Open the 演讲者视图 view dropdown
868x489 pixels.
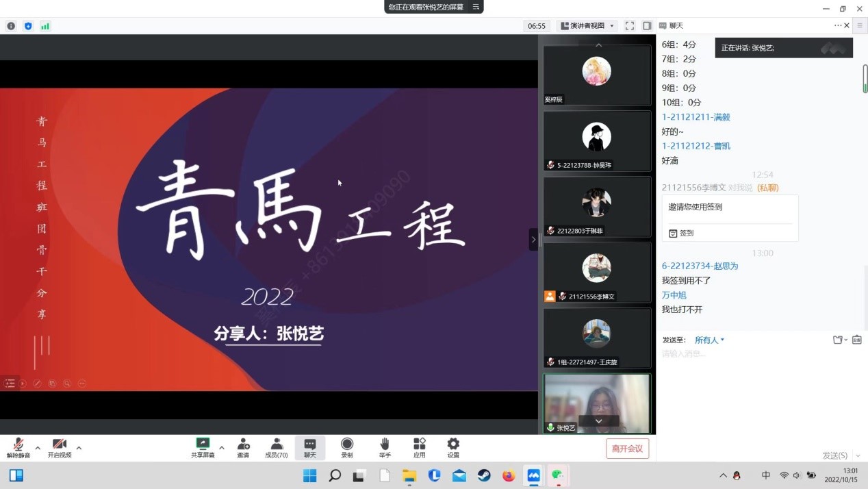click(587, 26)
